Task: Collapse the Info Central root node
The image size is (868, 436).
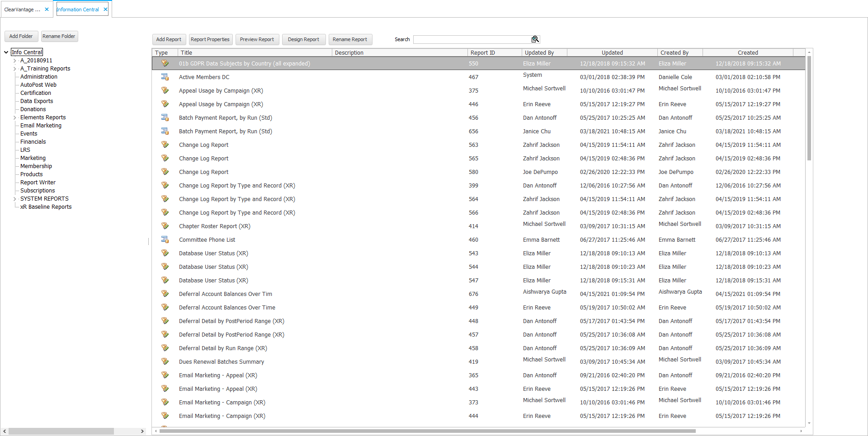Action: click(6, 52)
